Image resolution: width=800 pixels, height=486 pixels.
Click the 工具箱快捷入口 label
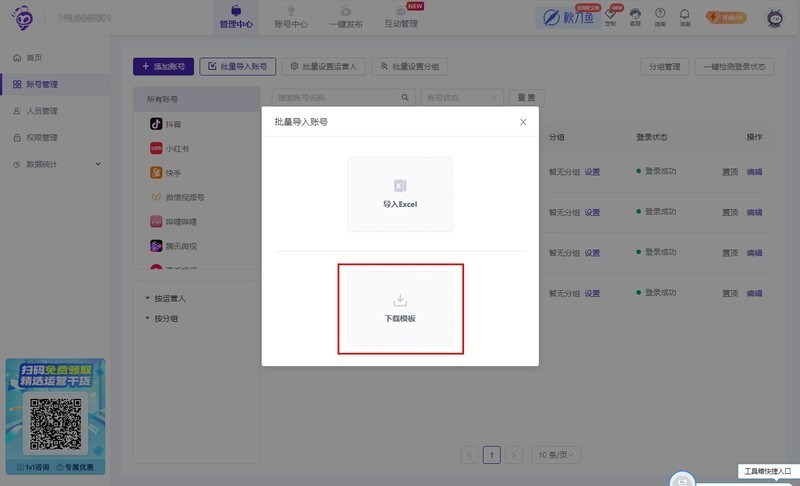(768, 471)
